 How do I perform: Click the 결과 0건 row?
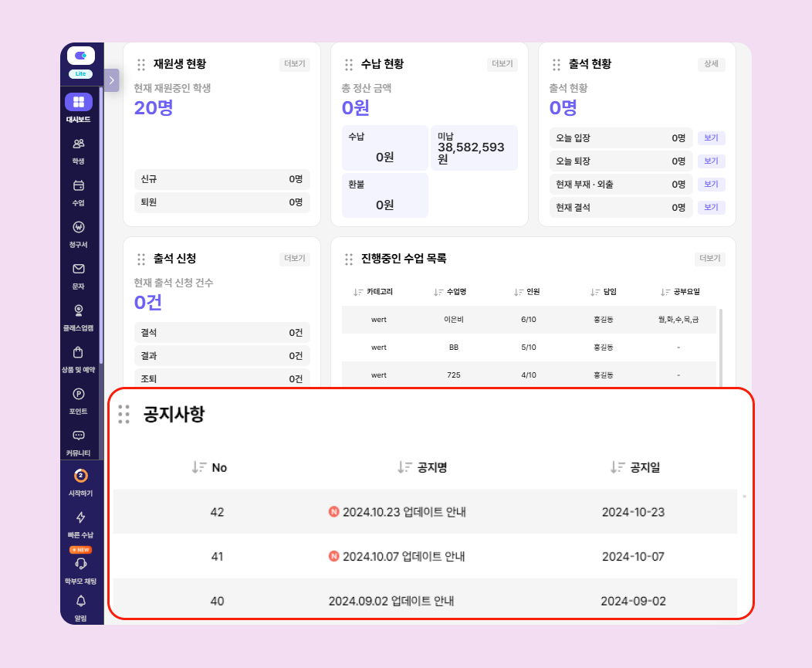click(x=222, y=356)
